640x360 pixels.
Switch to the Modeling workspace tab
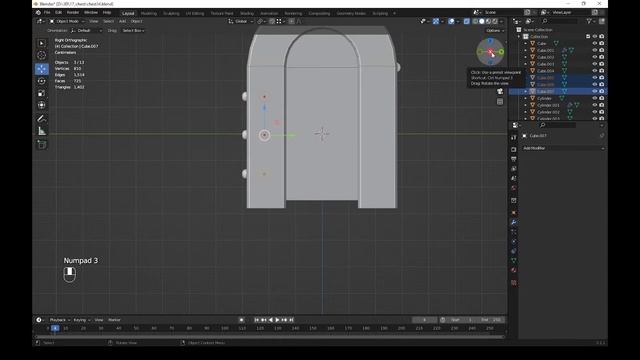(x=149, y=13)
